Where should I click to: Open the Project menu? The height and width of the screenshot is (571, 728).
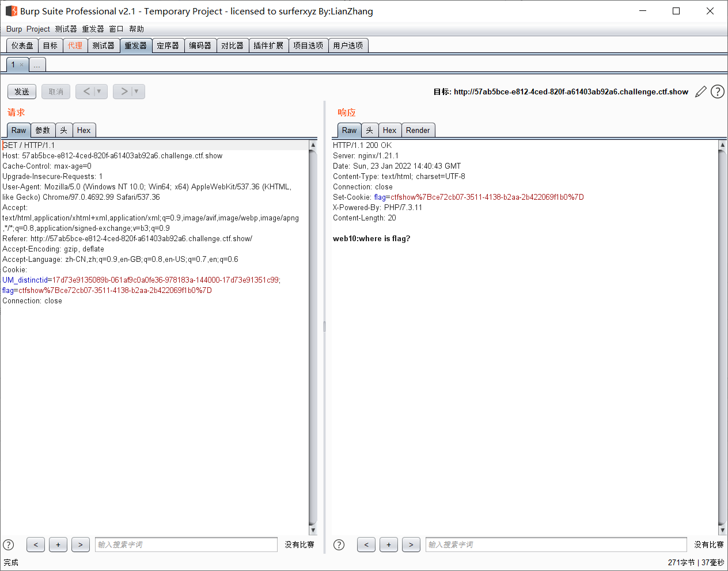click(38, 29)
